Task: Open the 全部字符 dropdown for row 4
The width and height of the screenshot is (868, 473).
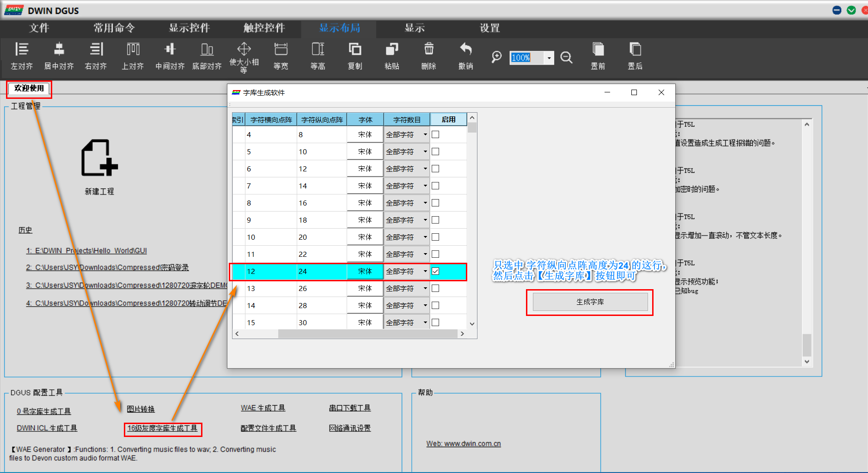Action: (425, 134)
